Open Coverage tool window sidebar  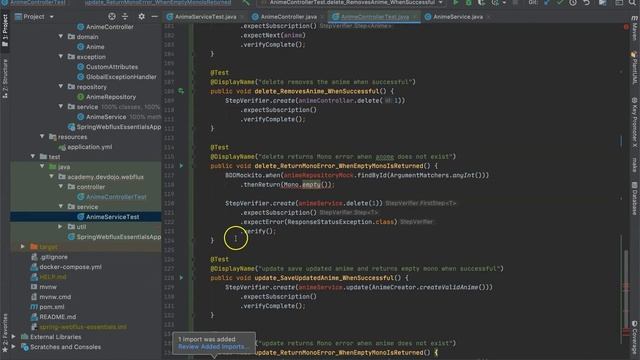pyautogui.click(x=635, y=338)
